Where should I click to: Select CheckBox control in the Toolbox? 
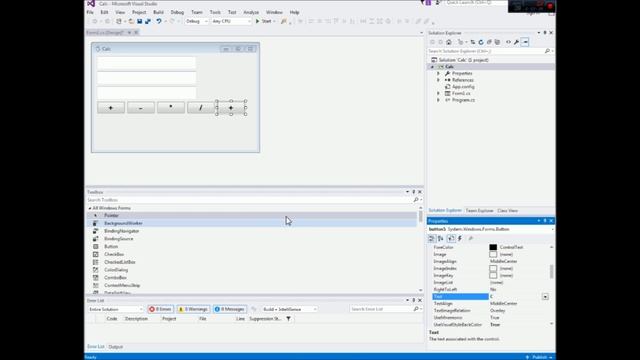pyautogui.click(x=251, y=254)
